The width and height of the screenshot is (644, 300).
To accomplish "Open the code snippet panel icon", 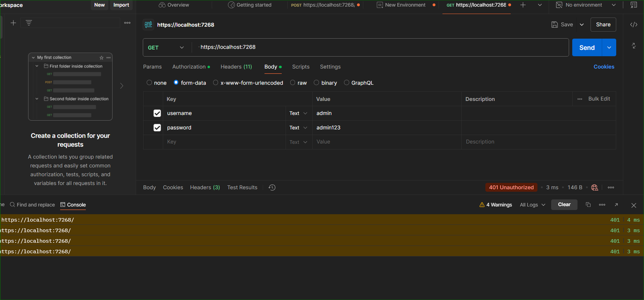I will pos(634,25).
